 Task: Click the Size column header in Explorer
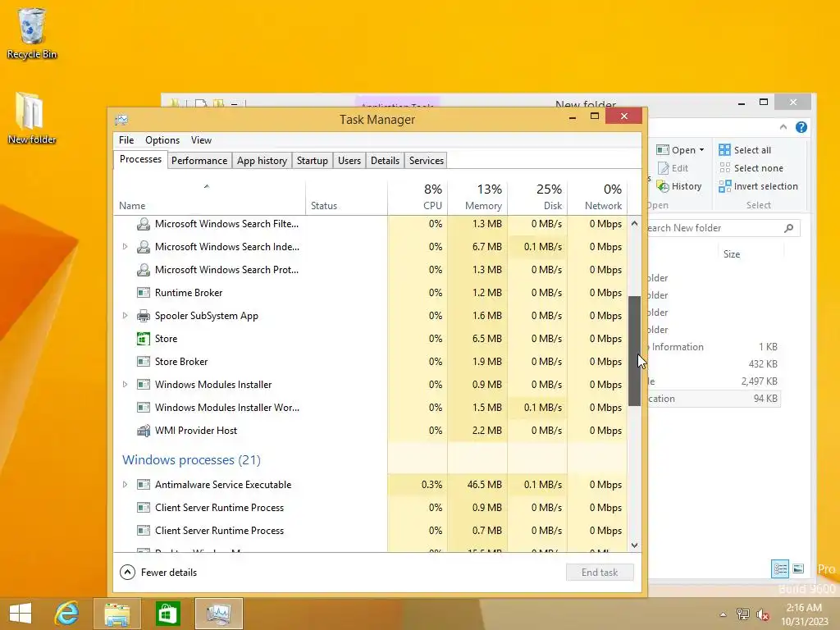(x=732, y=254)
